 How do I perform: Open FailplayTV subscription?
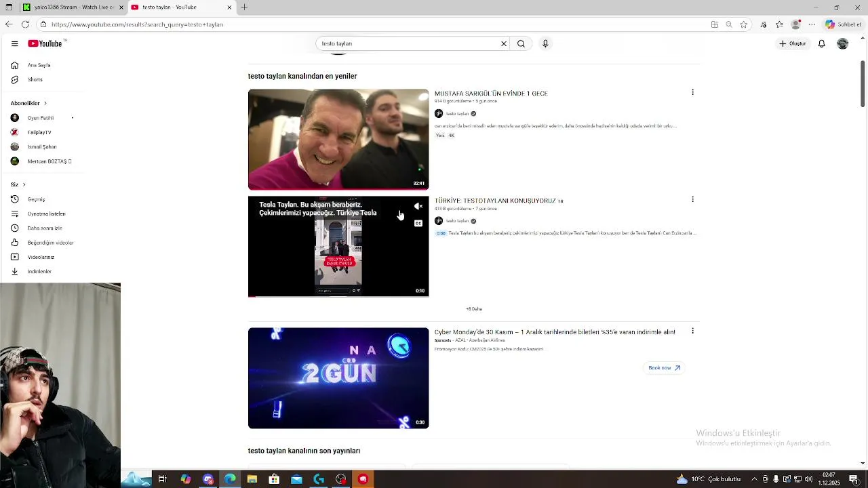coord(39,132)
